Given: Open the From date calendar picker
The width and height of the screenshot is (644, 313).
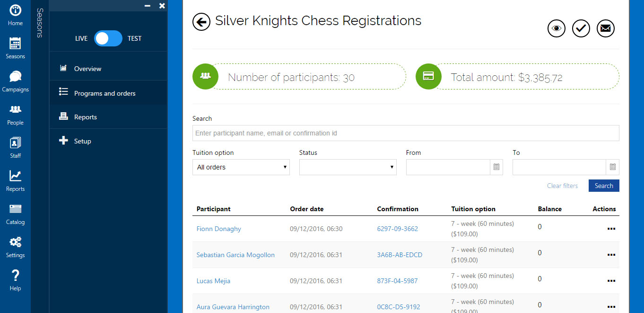Looking at the screenshot, I should (496, 167).
